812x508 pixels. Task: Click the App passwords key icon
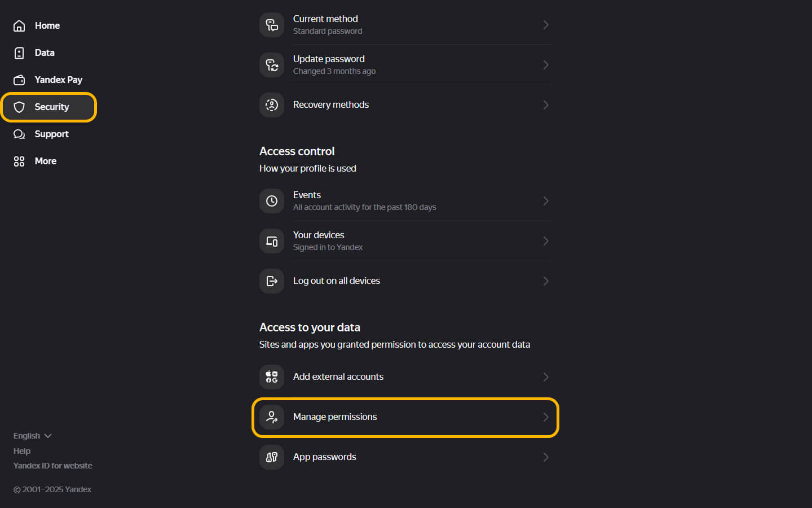tap(272, 457)
